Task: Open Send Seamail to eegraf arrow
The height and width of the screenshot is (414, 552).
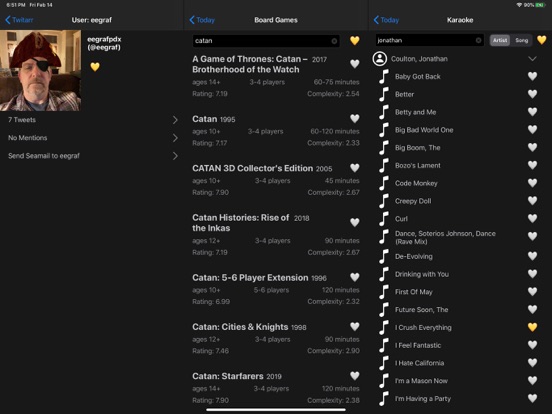Action: click(x=175, y=156)
